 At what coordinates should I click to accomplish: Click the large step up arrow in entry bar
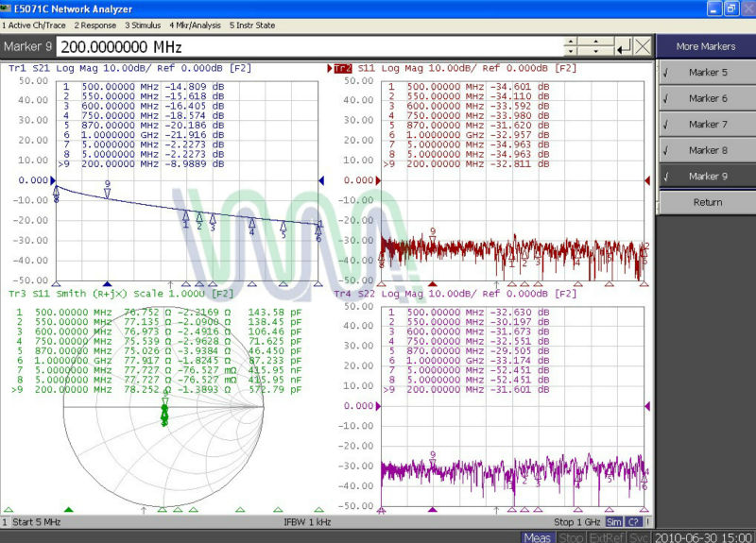(596, 41)
